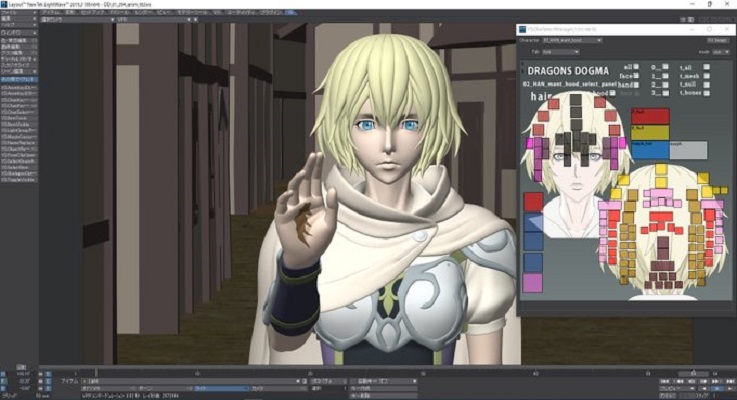
Task: Click the purple square at bottom of left column
Action: [533, 283]
